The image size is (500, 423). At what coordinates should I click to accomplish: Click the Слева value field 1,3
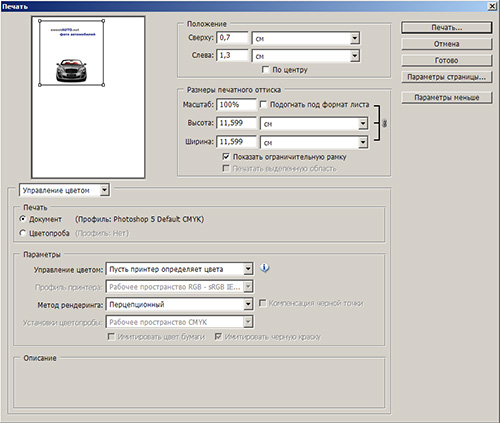[x=233, y=55]
